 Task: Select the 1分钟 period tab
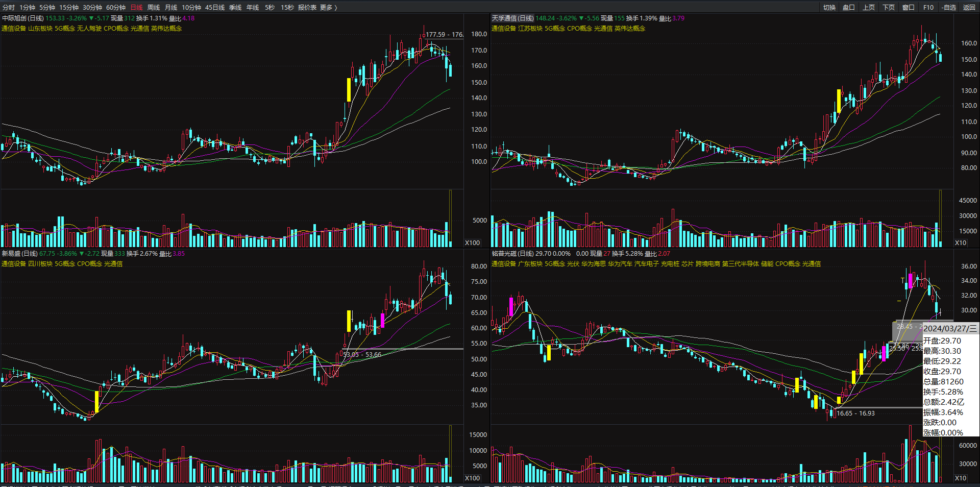27,7
